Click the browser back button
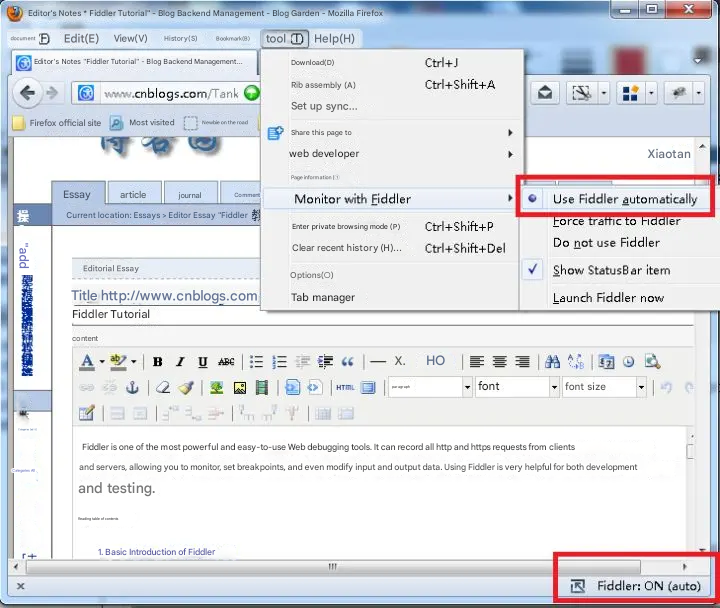 (28, 93)
